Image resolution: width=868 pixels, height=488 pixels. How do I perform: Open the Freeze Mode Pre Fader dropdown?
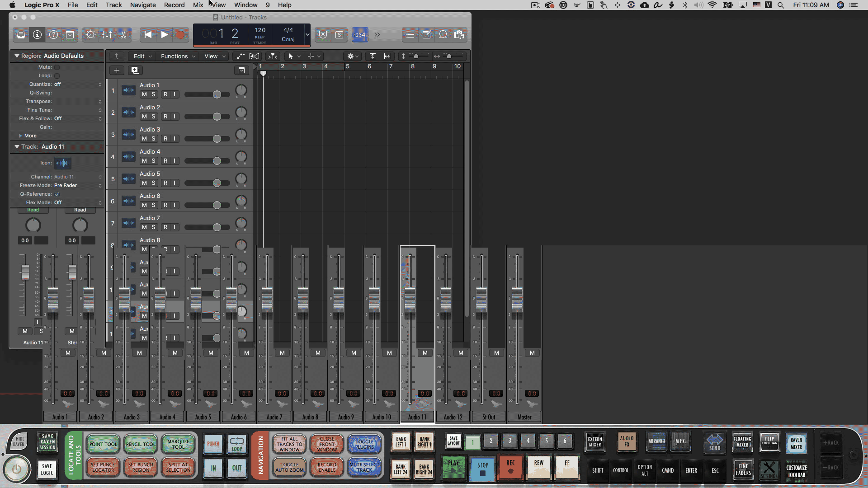click(x=78, y=186)
